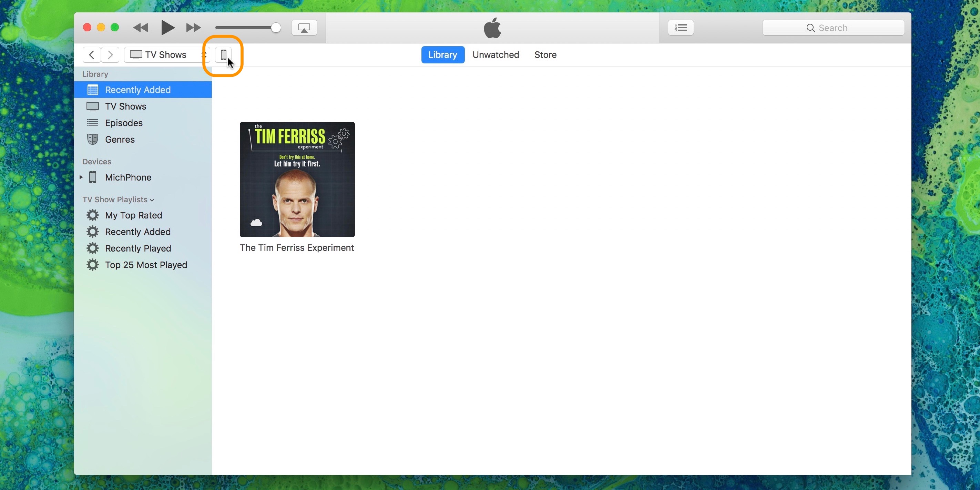The width and height of the screenshot is (980, 490).
Task: Open The Tim Ferriss Experiment artwork
Action: pyautogui.click(x=297, y=180)
